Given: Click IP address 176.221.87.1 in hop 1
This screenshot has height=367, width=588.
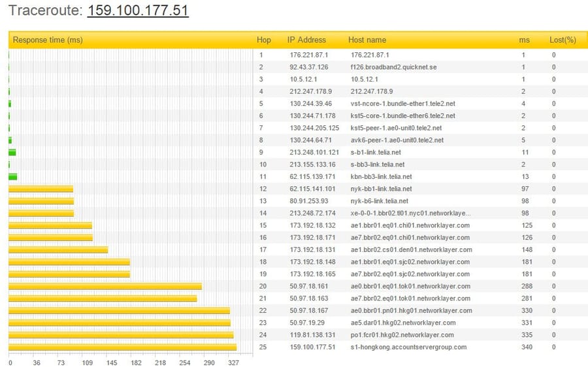Looking at the screenshot, I should tap(308, 55).
